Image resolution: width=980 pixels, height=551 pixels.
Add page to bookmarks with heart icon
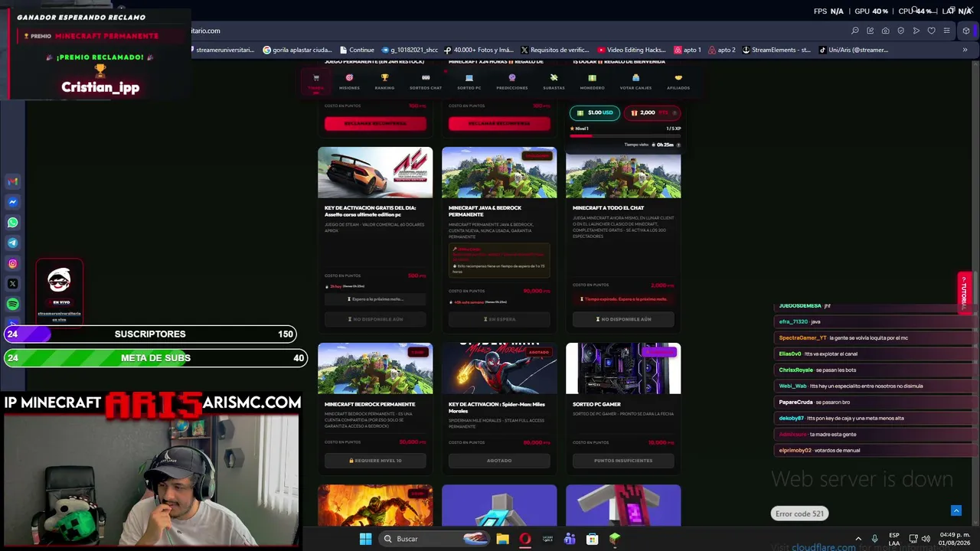tap(932, 31)
